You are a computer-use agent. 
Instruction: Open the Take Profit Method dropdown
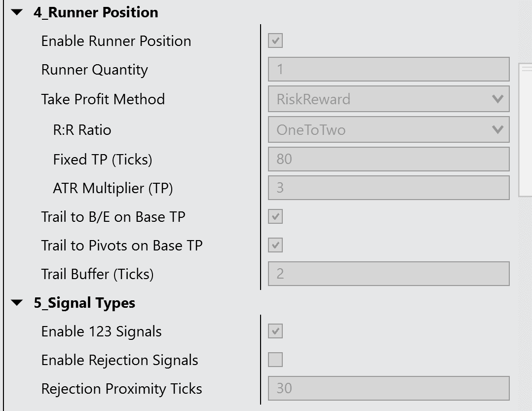pos(388,99)
